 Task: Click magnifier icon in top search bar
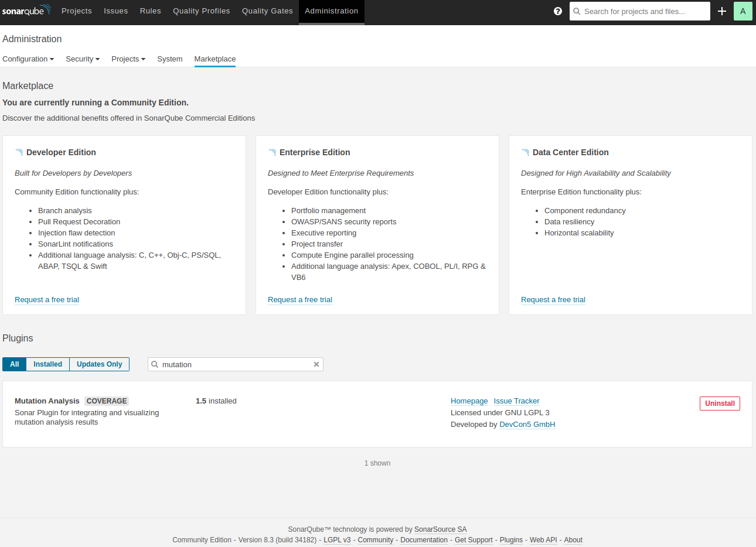[x=577, y=11]
